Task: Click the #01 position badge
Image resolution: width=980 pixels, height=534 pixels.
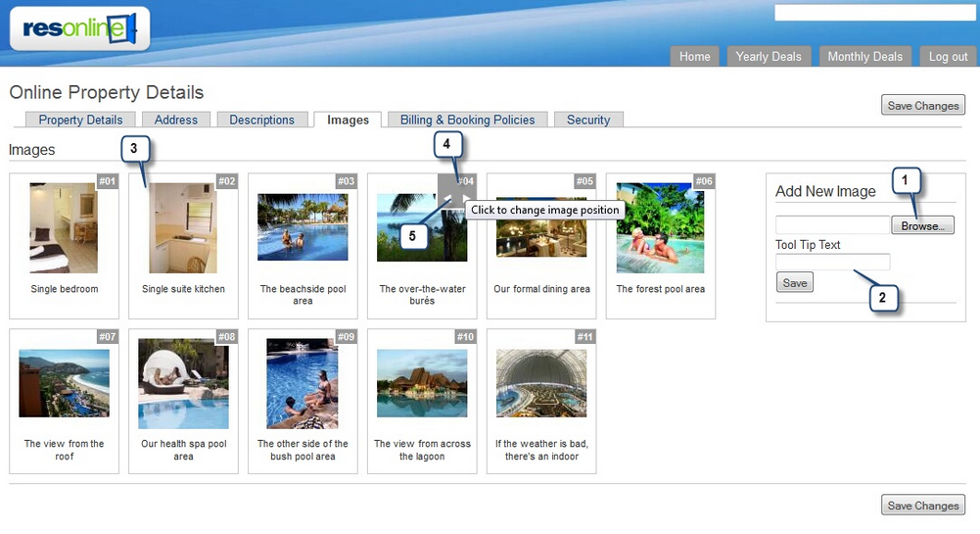Action: point(108,181)
